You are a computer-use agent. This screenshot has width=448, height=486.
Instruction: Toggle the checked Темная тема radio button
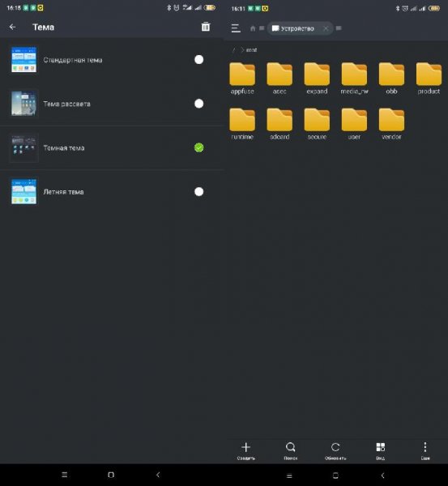click(x=199, y=147)
